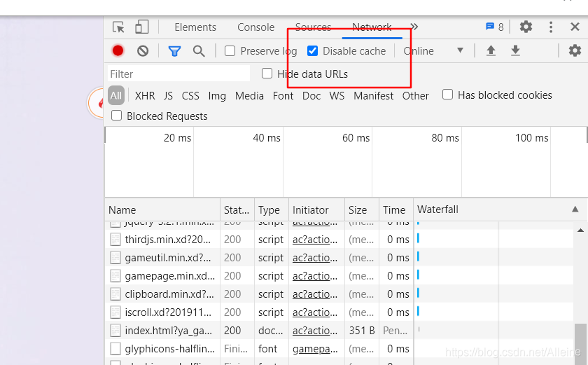Select index.html request row

(x=339, y=331)
